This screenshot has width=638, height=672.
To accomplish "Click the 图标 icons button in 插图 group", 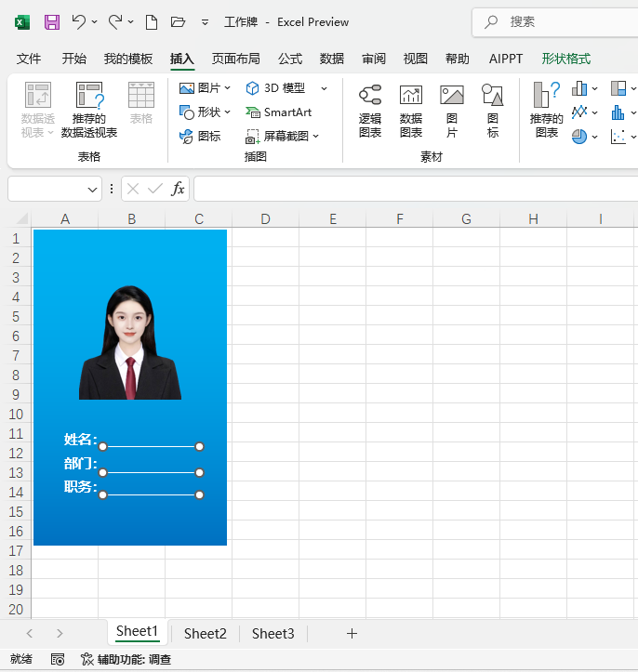I will [x=200, y=136].
